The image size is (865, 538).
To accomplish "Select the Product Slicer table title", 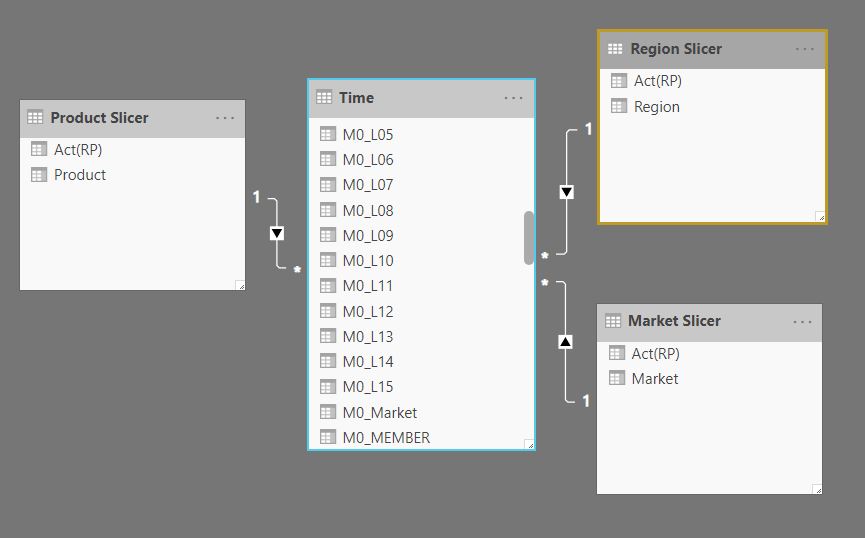I will [99, 118].
